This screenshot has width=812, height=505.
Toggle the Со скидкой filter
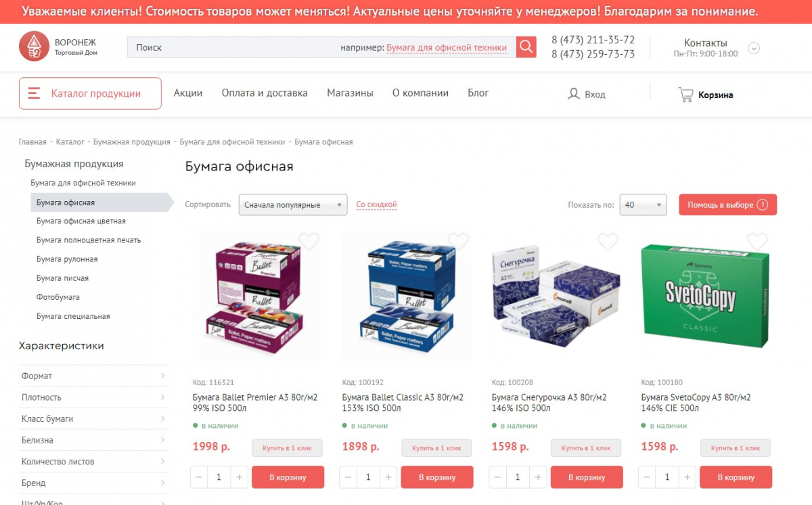pyautogui.click(x=376, y=204)
